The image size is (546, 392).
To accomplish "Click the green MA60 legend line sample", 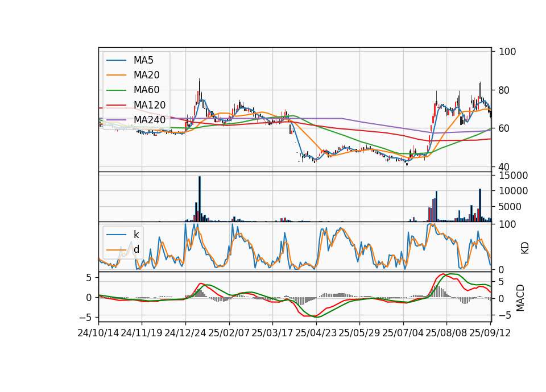I will coord(116,90).
